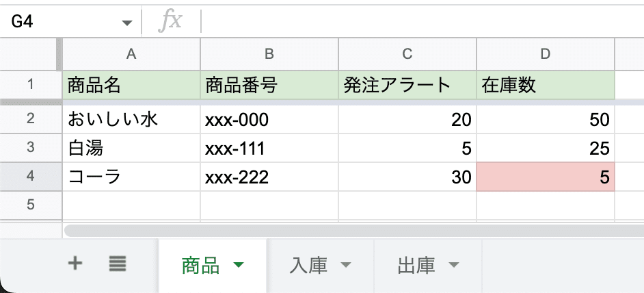Click the red highlighted cell with 5
This screenshot has width=644, height=293.
546,177
